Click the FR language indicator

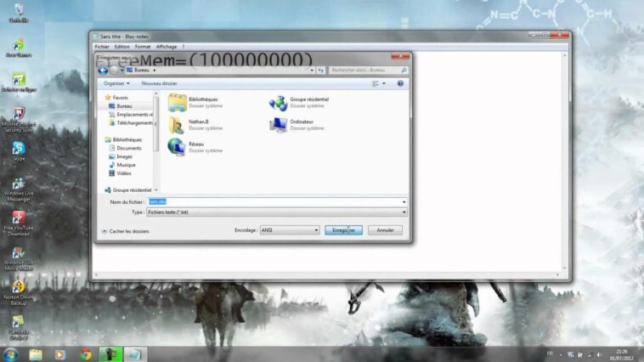(550, 354)
